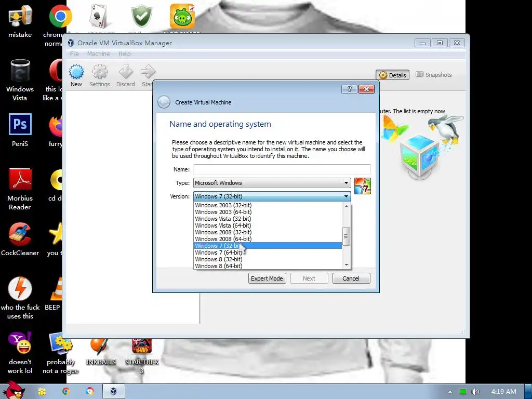Image resolution: width=532 pixels, height=399 pixels.
Task: Select the INKBALLS desktop icon
Action: 101,352
